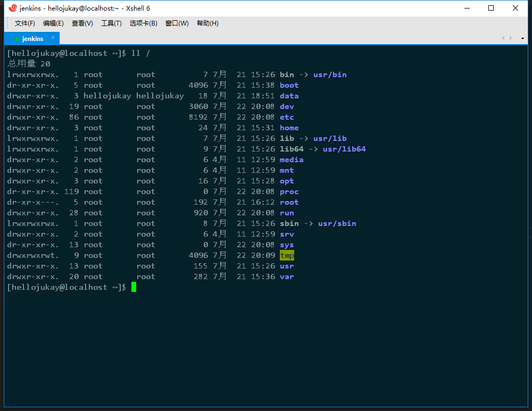Click the 'etc' directory name
Image resolution: width=532 pixels, height=411 pixels.
tap(287, 117)
